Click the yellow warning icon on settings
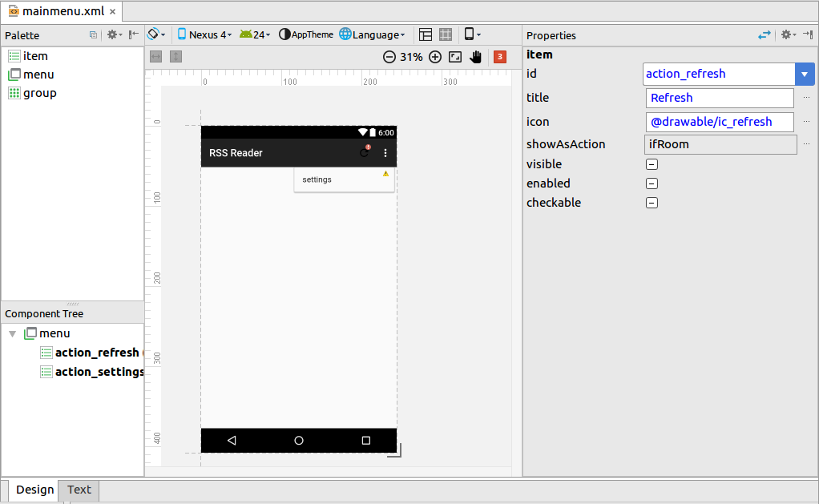Screen dimensions: 819x504 [x=386, y=173]
